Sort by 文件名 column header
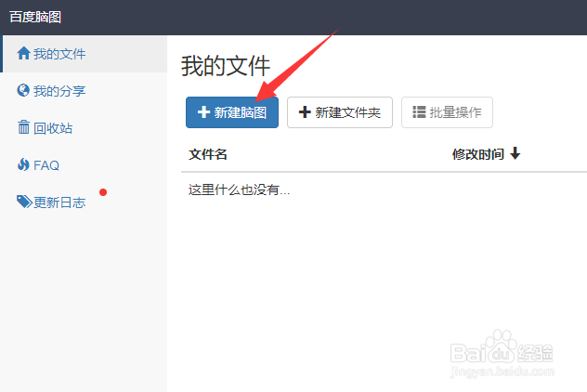Viewport: 587px width, 392px height. click(x=208, y=154)
